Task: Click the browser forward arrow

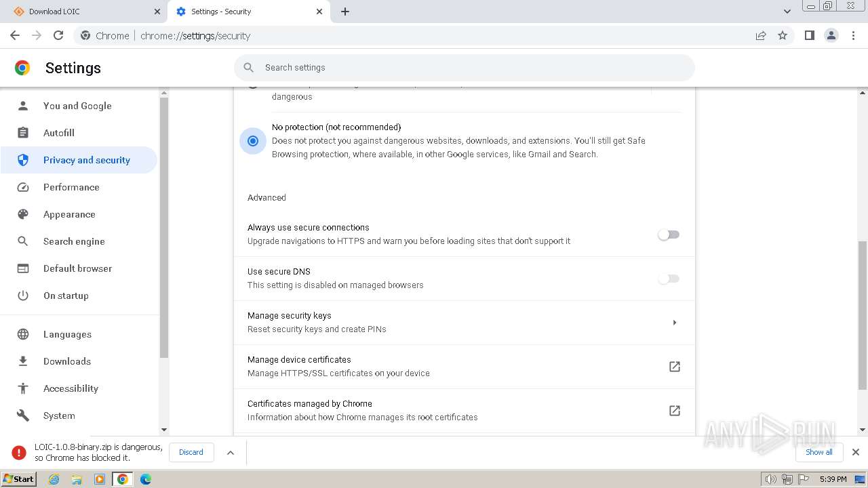Action: (37, 35)
